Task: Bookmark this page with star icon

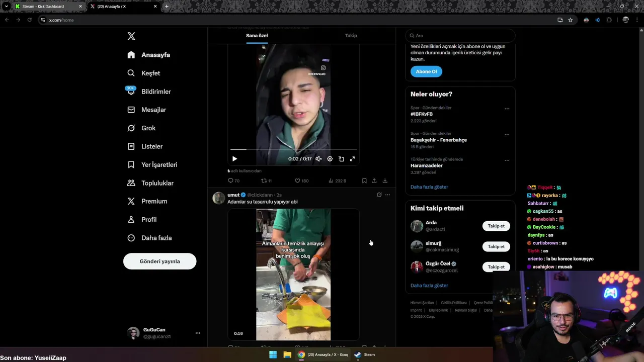Action: [x=571, y=20]
